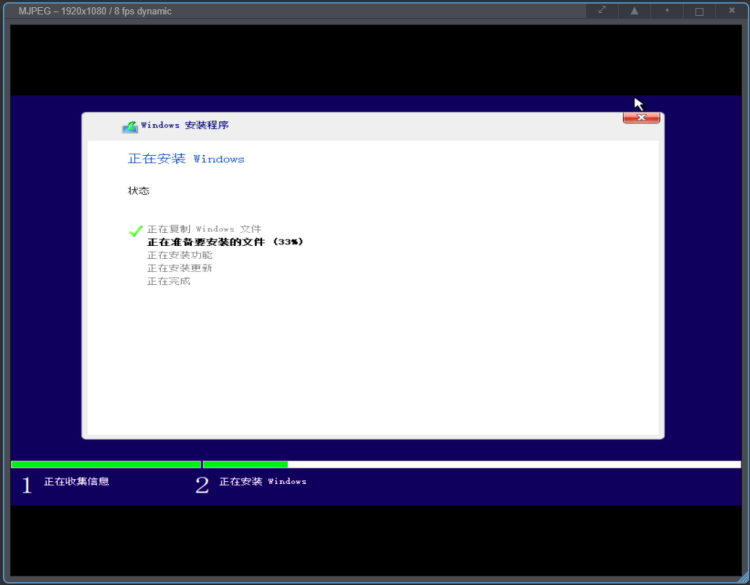Click the fullscreen arrows icon in viewer title bar

602,10
